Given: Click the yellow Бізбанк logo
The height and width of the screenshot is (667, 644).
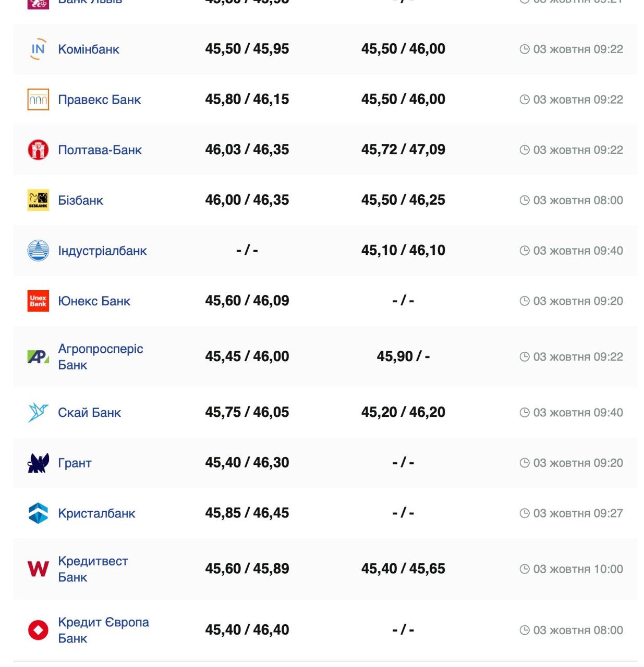Looking at the screenshot, I should tap(38, 200).
